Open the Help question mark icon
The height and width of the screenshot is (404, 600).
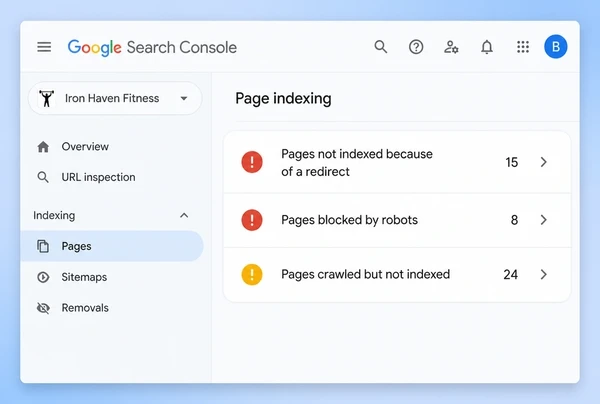point(416,47)
